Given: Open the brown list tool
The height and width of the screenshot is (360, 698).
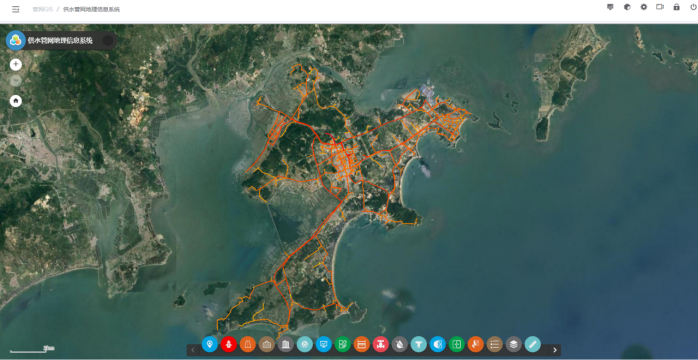Looking at the screenshot, I should point(495,344).
